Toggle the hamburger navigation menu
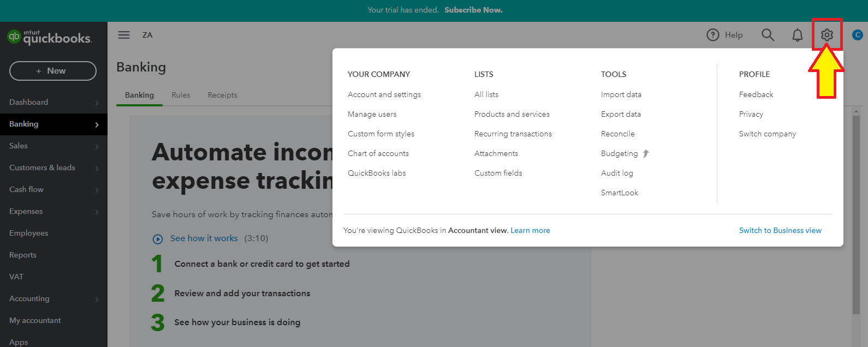 tap(124, 35)
